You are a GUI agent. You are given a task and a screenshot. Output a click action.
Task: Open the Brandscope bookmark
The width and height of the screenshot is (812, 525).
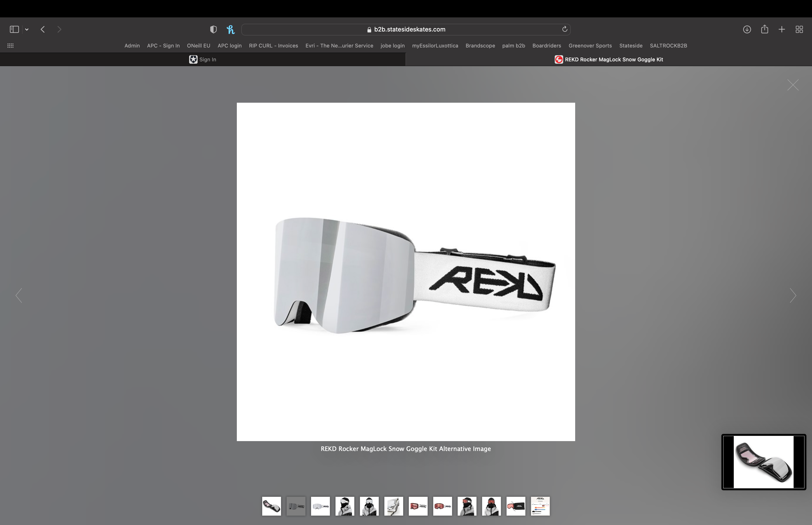pyautogui.click(x=480, y=46)
